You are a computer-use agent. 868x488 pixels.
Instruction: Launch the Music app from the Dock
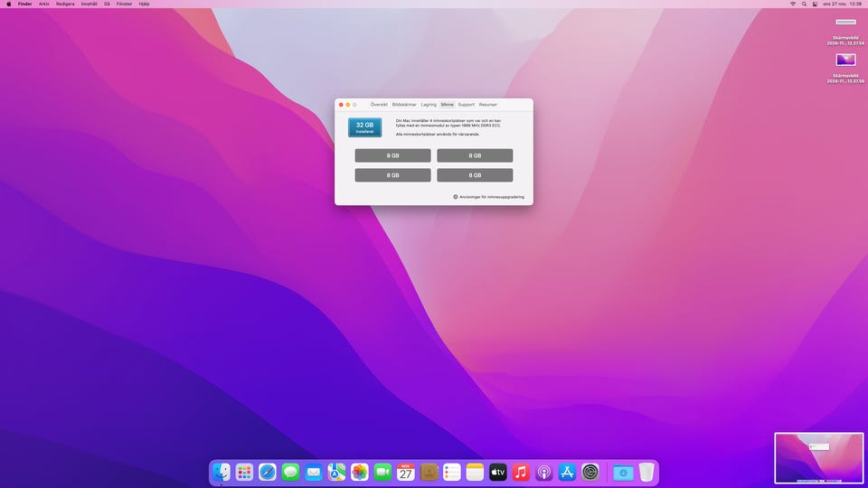[521, 472]
